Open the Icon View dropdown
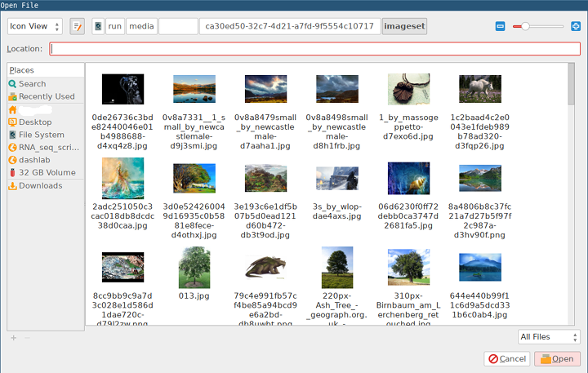The height and width of the screenshot is (373, 588). (35, 26)
